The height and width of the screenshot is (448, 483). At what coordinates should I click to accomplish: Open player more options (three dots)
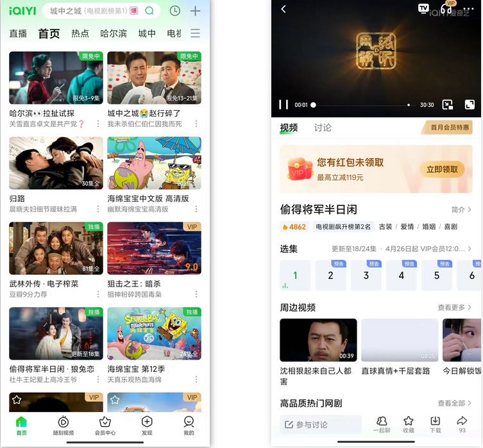tap(468, 9)
